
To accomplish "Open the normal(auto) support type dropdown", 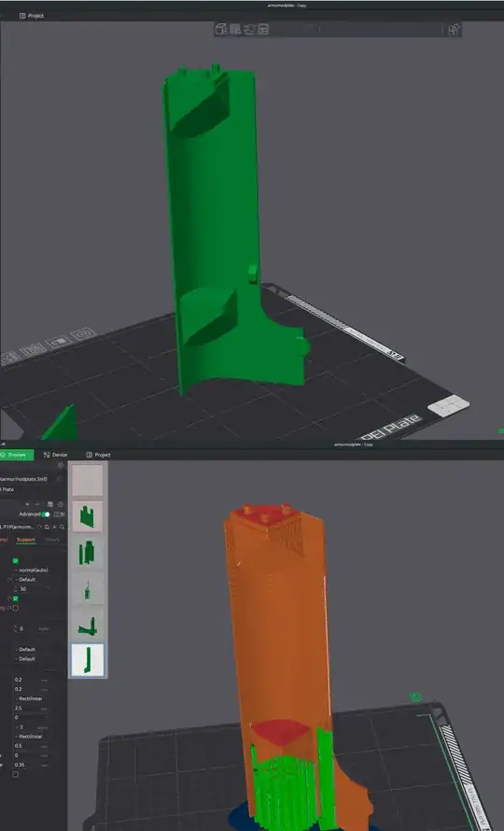I will 32,570.
